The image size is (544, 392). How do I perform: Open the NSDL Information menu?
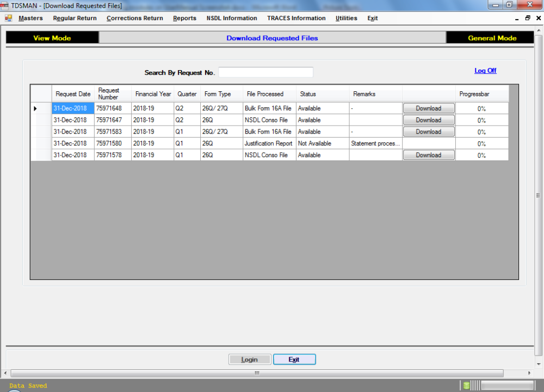(x=232, y=18)
